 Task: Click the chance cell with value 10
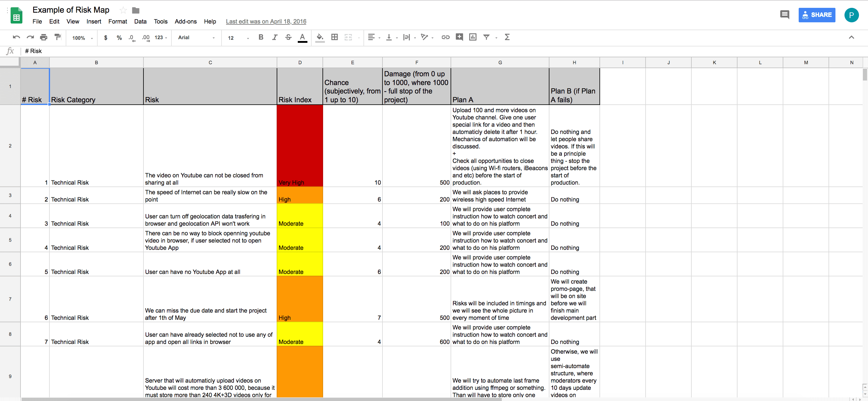tap(352, 146)
